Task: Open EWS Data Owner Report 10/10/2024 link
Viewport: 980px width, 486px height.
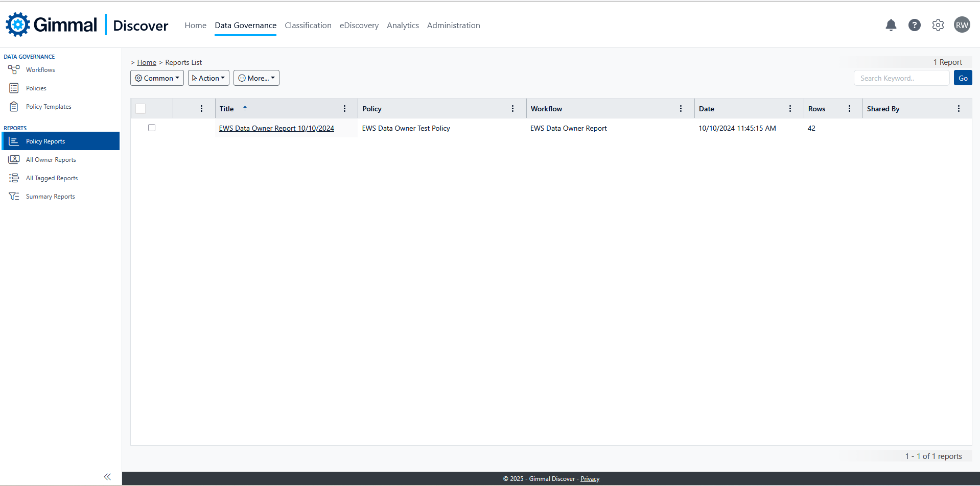Action: click(x=276, y=128)
